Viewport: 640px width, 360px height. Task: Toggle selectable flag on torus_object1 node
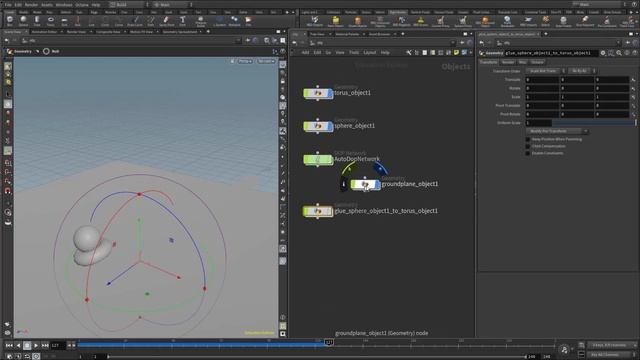coord(306,93)
